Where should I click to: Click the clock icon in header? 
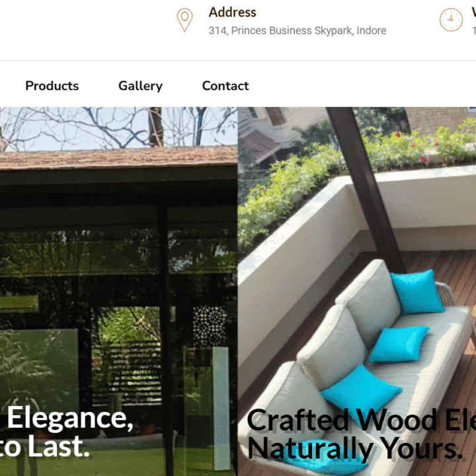451,20
